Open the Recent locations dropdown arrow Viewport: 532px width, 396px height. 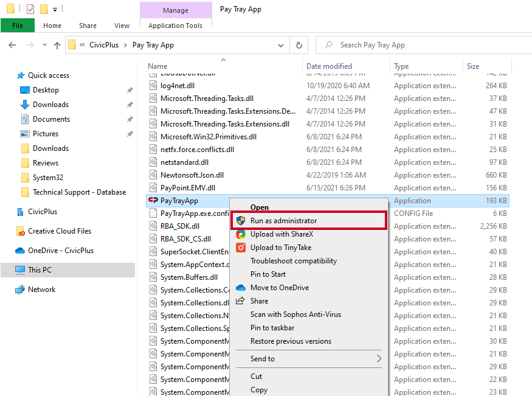tap(44, 45)
